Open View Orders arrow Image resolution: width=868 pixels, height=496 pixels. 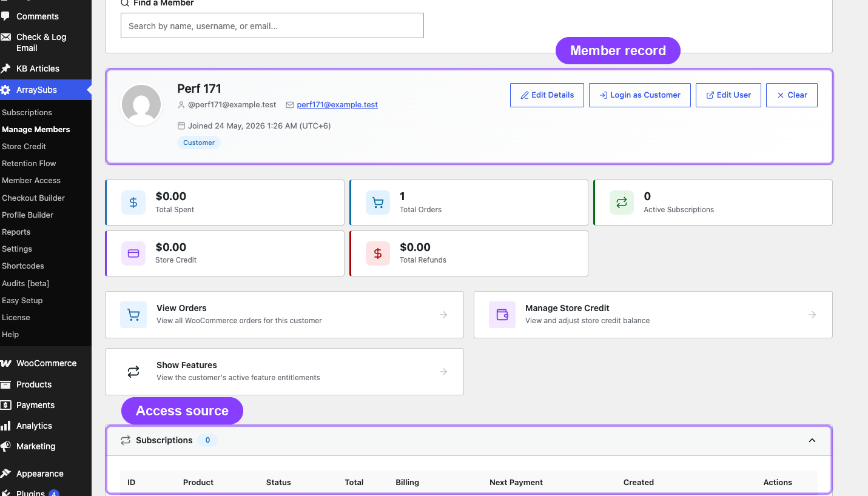point(443,315)
